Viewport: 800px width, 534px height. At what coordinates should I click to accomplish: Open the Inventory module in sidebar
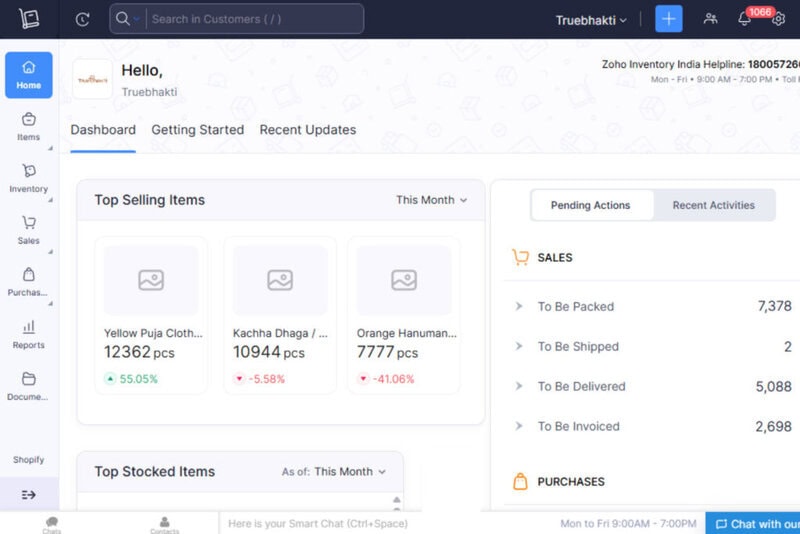[x=29, y=179]
